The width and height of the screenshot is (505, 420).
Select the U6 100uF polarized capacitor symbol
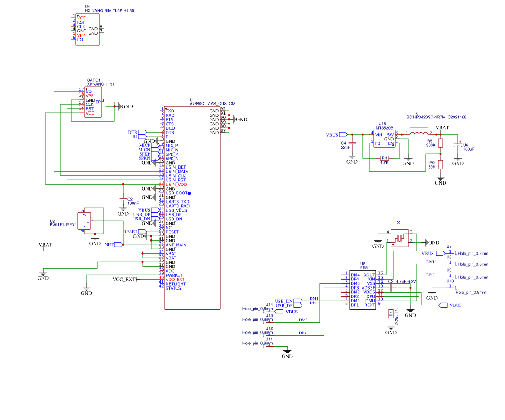pos(457,146)
